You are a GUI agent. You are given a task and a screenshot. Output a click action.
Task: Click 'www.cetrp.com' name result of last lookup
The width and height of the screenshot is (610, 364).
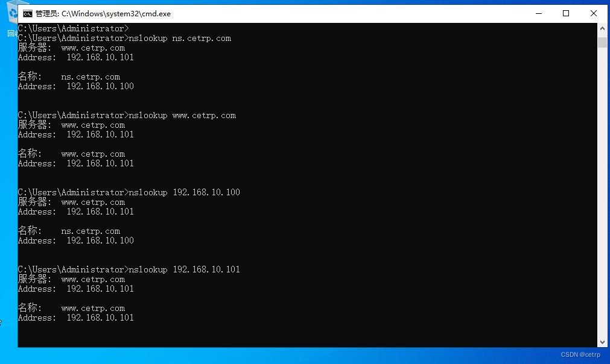93,308
